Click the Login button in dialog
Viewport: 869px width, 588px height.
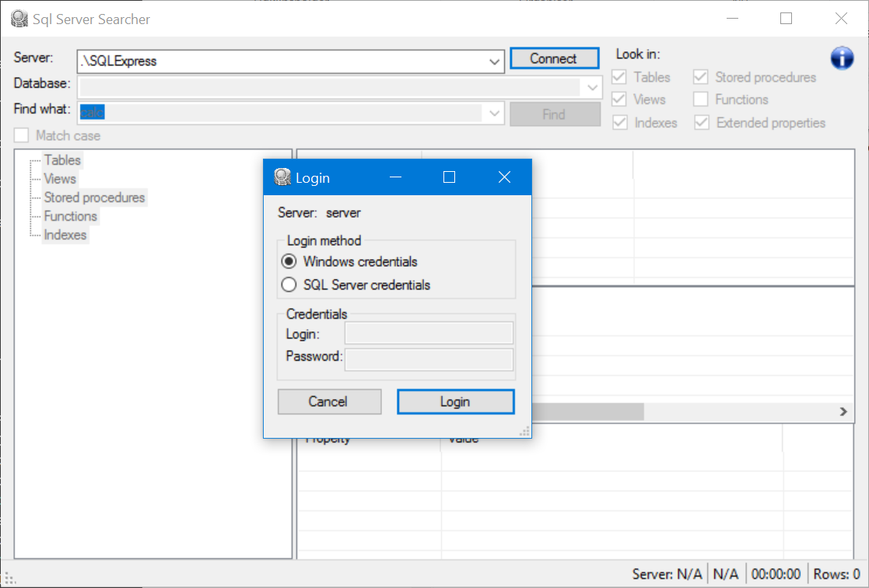pos(456,402)
